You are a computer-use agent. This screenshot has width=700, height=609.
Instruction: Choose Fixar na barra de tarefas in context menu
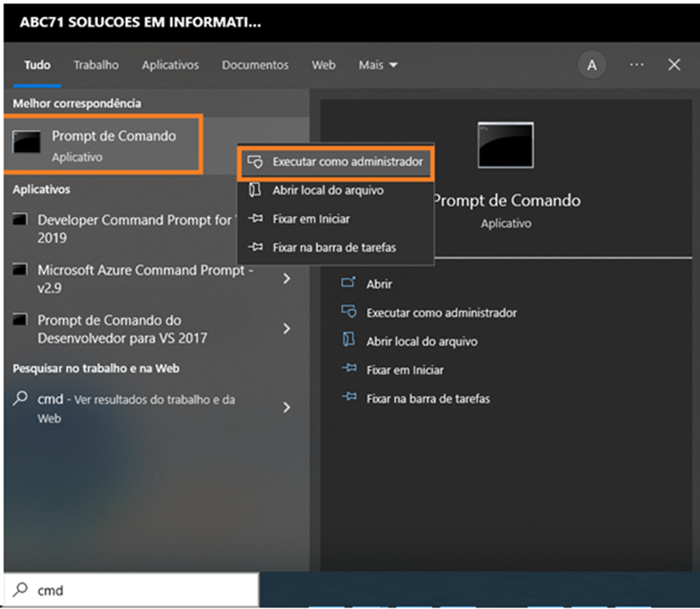(335, 248)
